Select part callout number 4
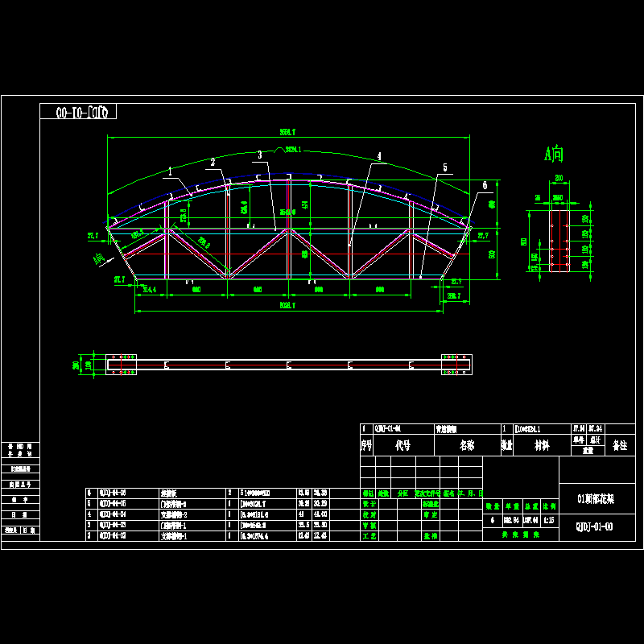This screenshot has height=644, width=644. (x=379, y=156)
